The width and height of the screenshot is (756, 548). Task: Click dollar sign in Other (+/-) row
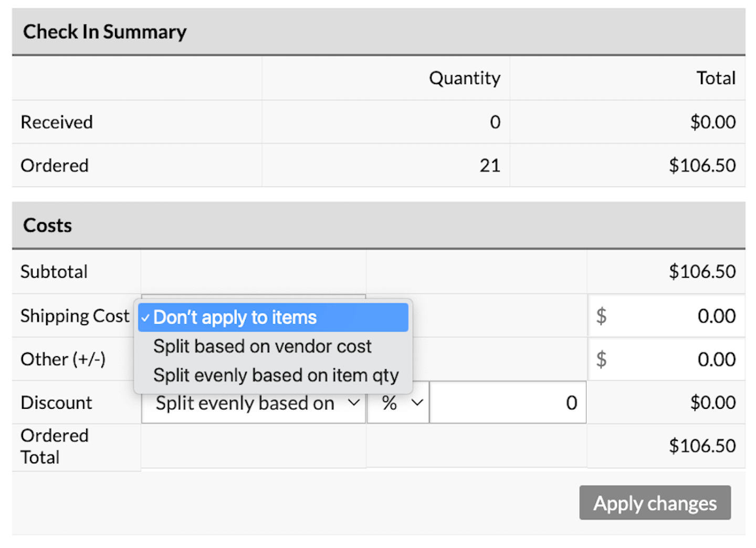click(x=601, y=359)
